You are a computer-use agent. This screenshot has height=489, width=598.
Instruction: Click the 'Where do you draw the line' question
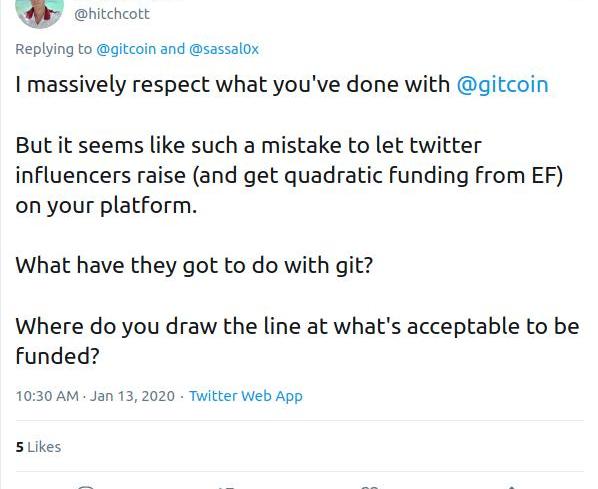297,341
